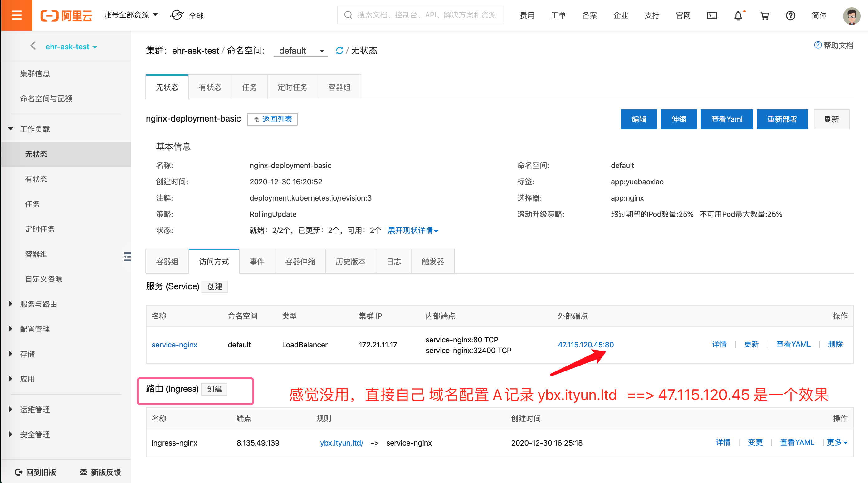Image resolution: width=868 pixels, height=483 pixels.
Task: Click the Cloud Shell terminal icon
Action: click(712, 16)
